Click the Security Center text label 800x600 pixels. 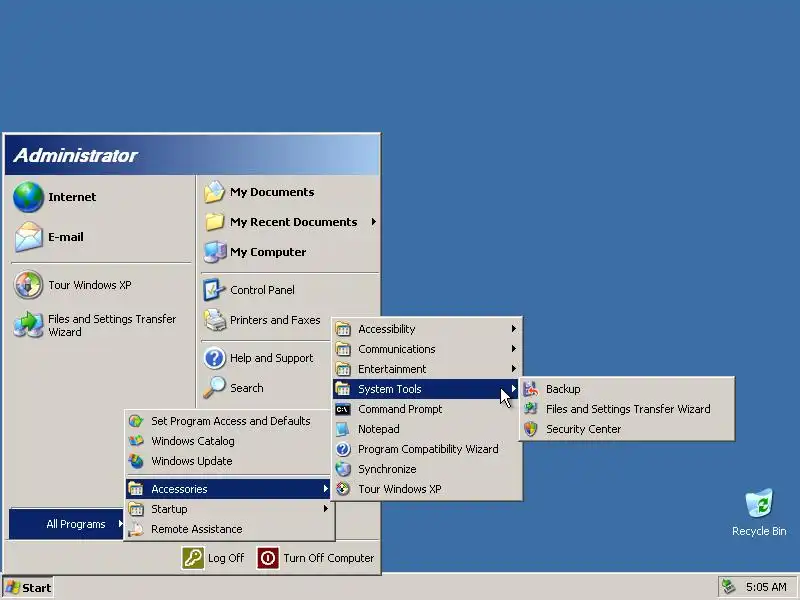583,429
